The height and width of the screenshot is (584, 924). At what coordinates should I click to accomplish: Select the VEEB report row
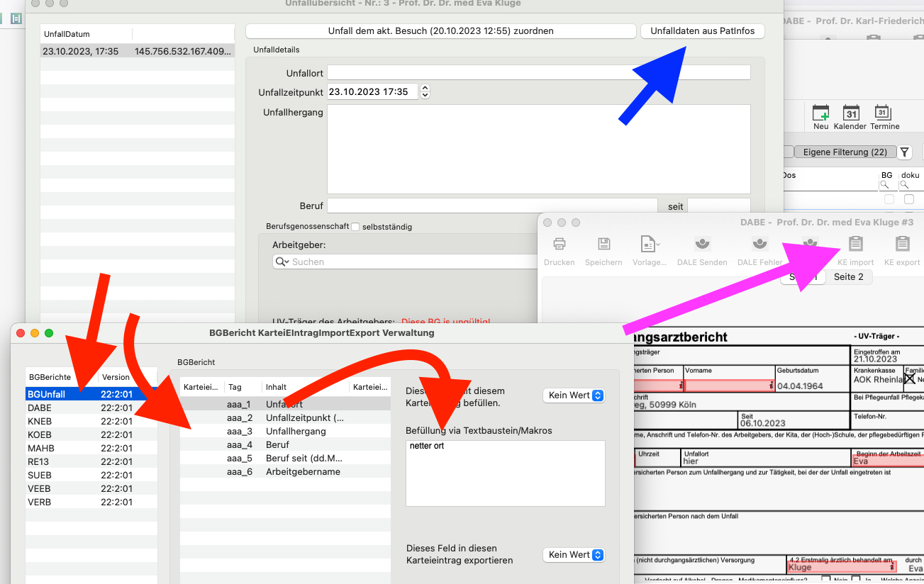[x=91, y=488]
